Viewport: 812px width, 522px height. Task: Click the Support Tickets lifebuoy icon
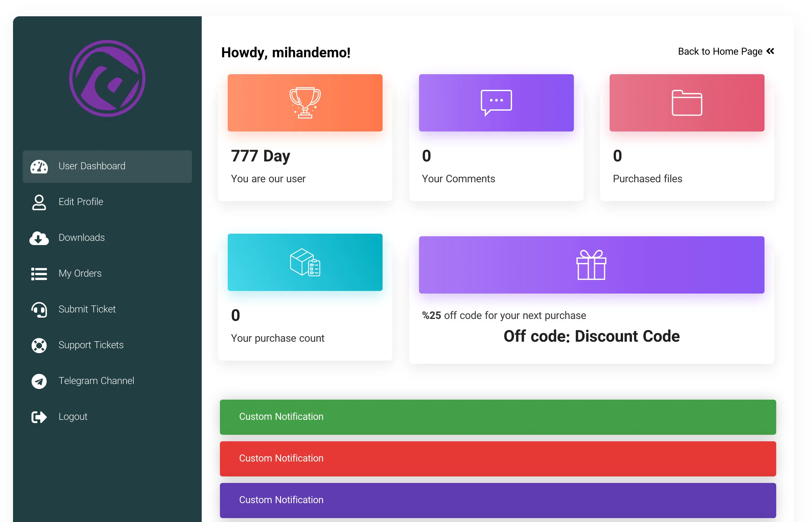point(39,345)
